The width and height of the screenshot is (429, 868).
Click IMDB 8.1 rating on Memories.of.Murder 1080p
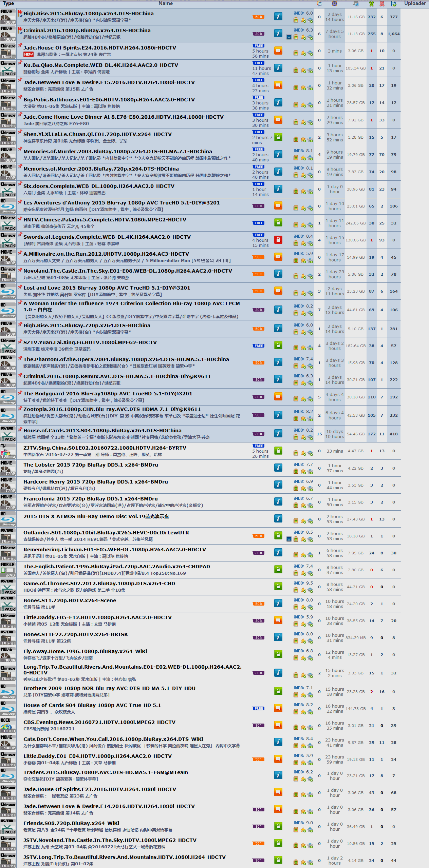[x=303, y=151]
